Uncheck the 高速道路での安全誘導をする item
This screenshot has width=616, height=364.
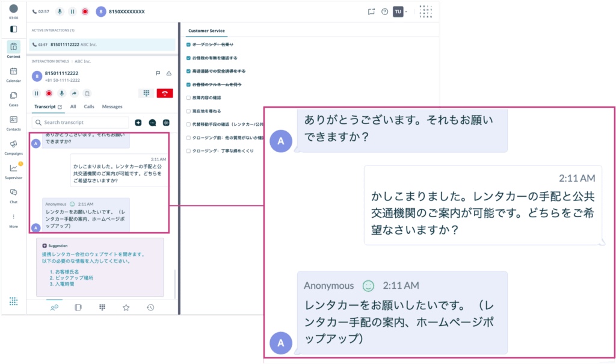pos(188,71)
